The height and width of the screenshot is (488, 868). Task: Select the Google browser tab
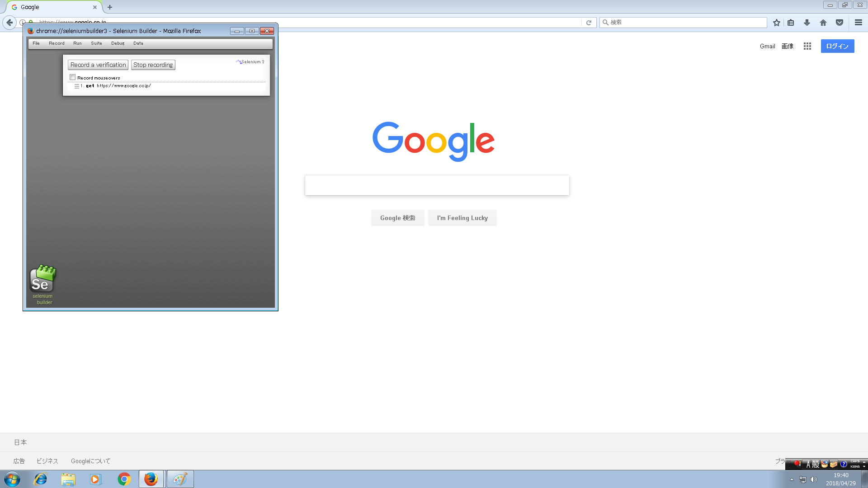click(x=53, y=7)
